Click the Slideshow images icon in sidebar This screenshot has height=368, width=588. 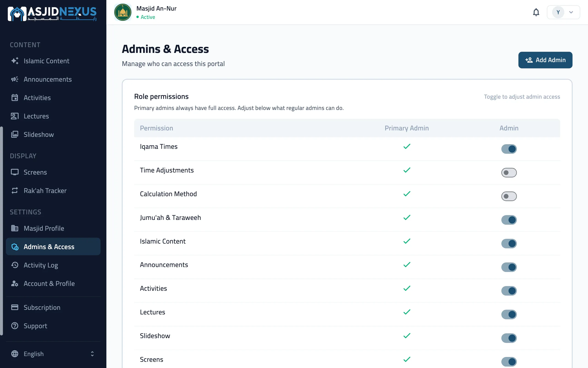click(x=14, y=134)
